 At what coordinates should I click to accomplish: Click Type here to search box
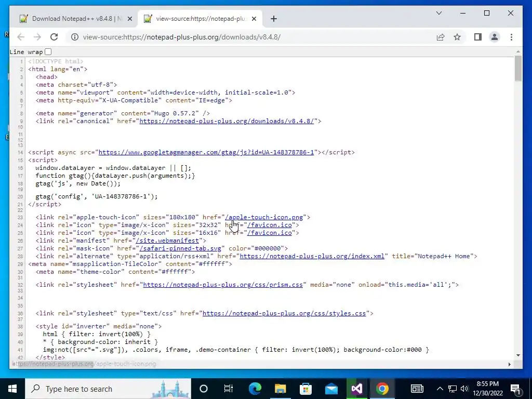[108, 389]
